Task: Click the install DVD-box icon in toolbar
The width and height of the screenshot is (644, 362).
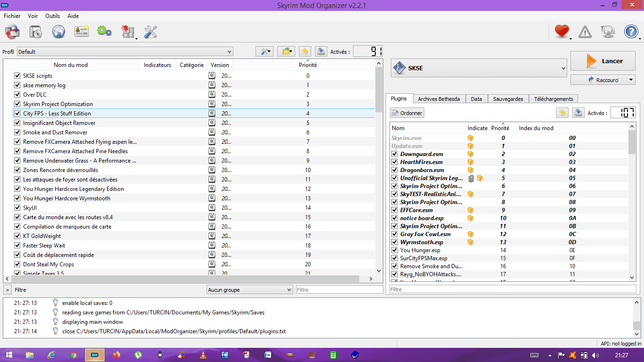Action: [35, 32]
